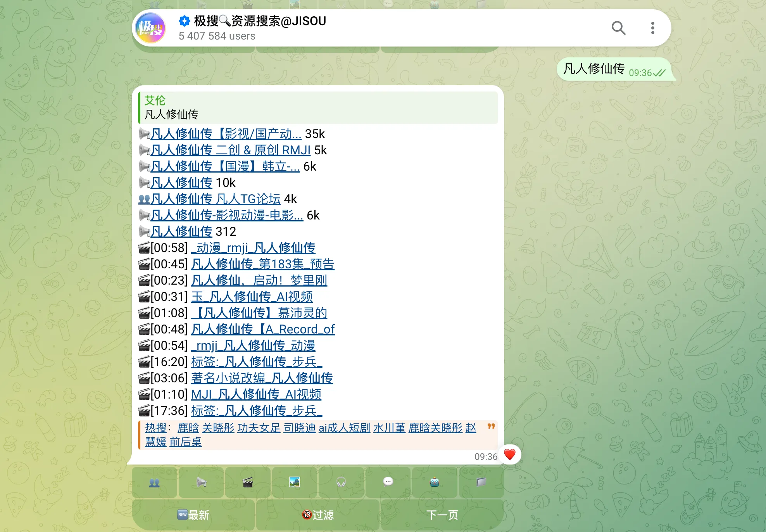Image resolution: width=766 pixels, height=532 pixels.
Task: Open 凡人修仙传 凡人TG论坛 group link
Action: click(x=216, y=199)
